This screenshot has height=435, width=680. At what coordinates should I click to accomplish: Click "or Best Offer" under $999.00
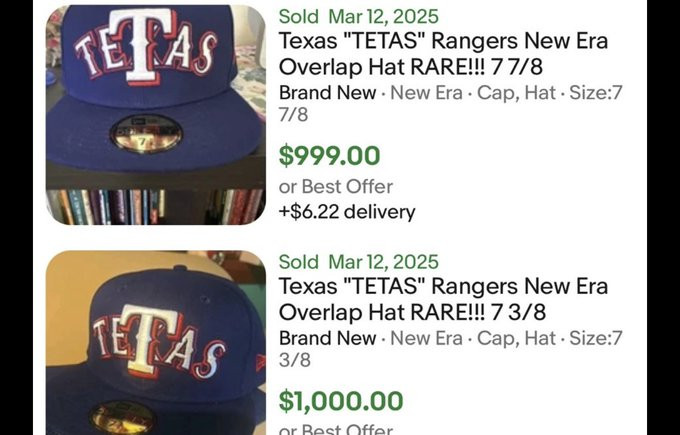pyautogui.click(x=336, y=186)
